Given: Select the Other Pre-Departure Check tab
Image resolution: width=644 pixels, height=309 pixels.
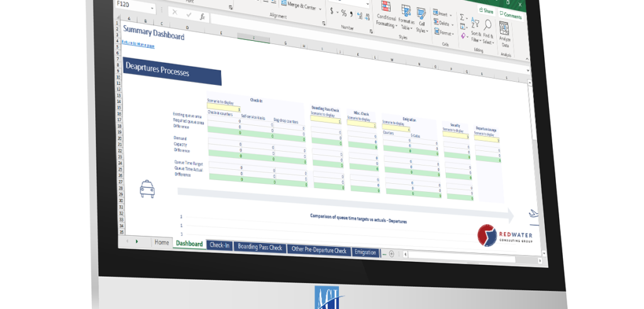Looking at the screenshot, I should tap(319, 250).
